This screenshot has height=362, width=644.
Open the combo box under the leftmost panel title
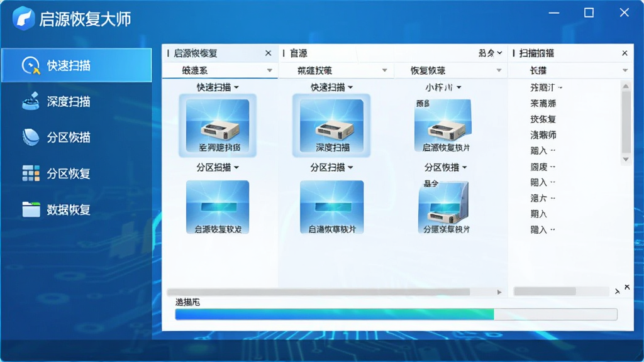point(220,70)
